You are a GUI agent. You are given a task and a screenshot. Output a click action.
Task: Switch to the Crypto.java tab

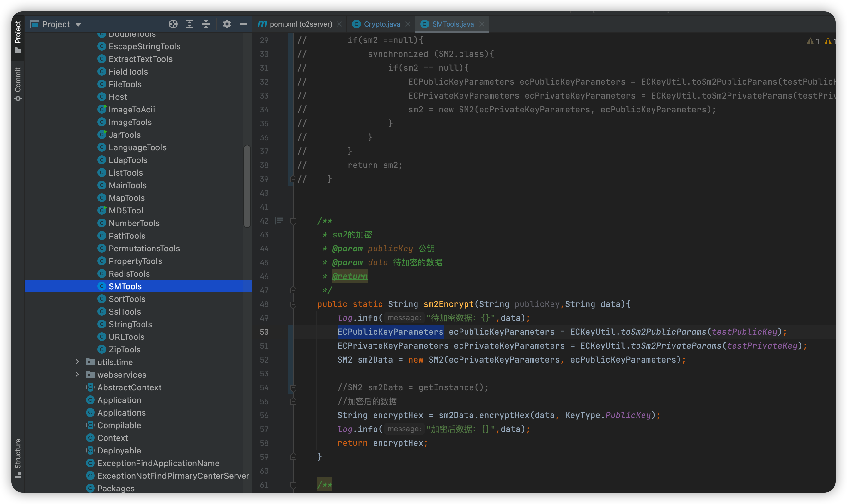(x=381, y=24)
